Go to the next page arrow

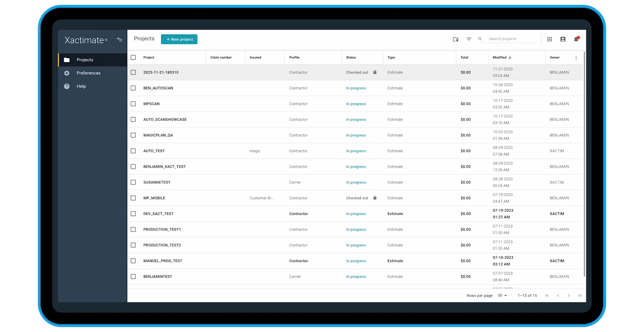pyautogui.click(x=569, y=296)
